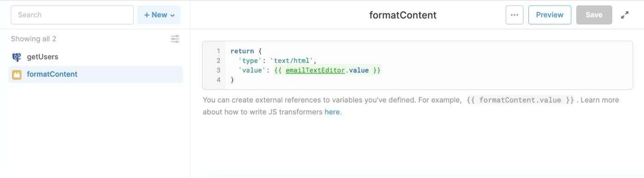This screenshot has height=178, width=644.
Task: Click the Preview button
Action: [550, 15]
